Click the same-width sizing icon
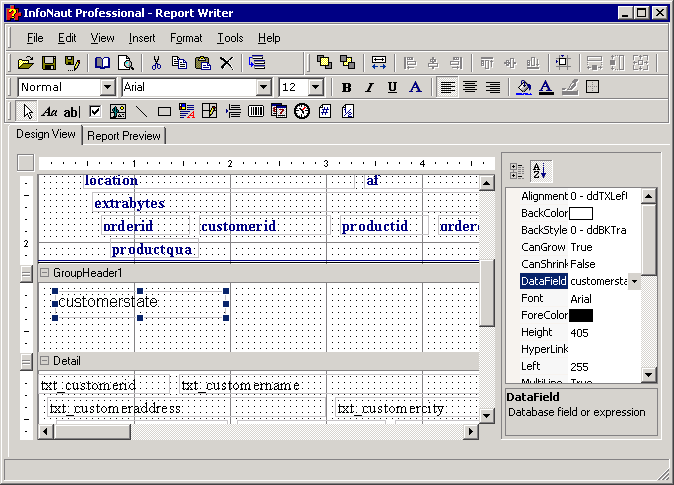Screen dimensions: 674x485 (379, 62)
